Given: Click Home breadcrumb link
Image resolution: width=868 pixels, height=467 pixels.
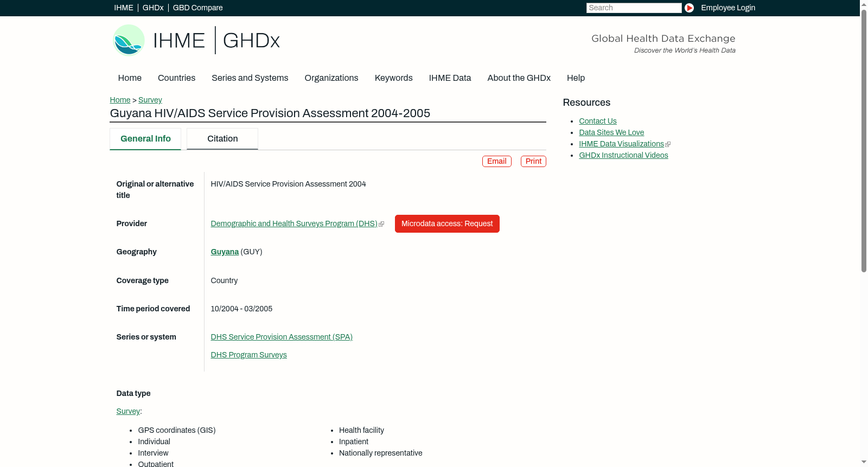Looking at the screenshot, I should coord(120,100).
